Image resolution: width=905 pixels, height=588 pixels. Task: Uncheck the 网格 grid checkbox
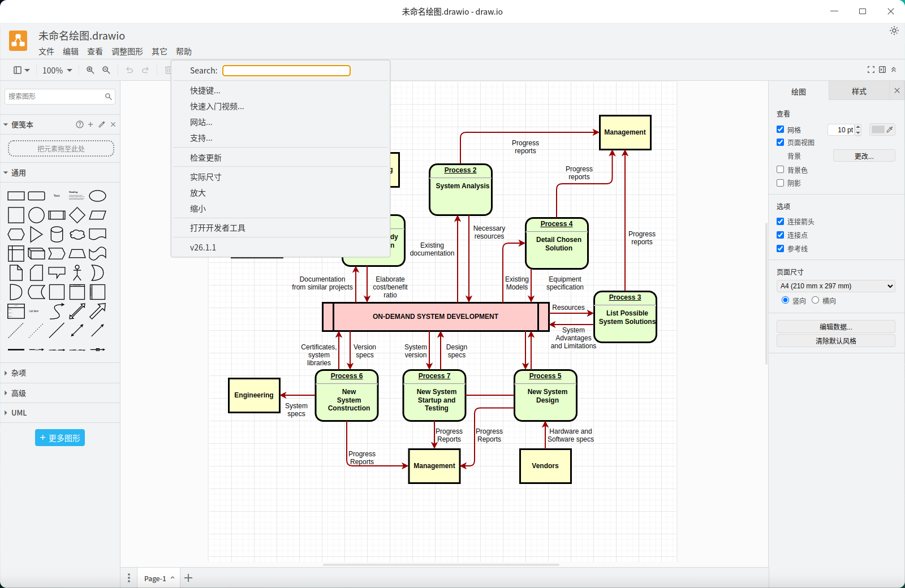(x=781, y=129)
